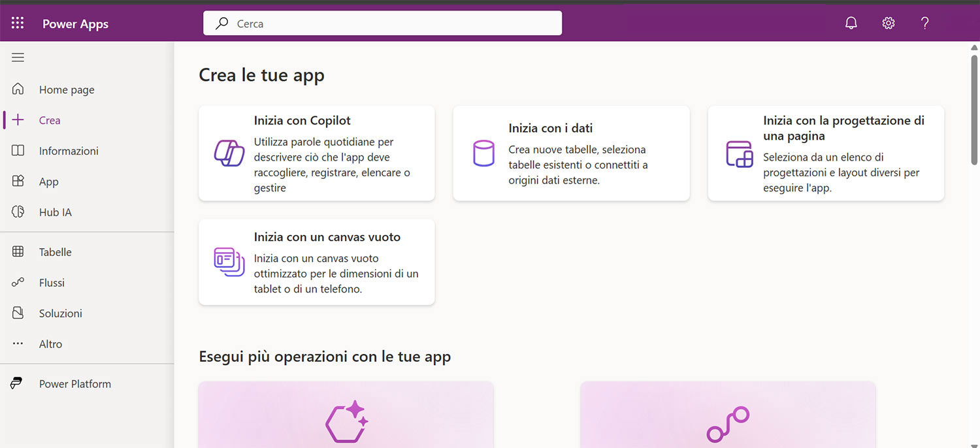Click the canvas icon on Inizia con un canvas vuoto
The height and width of the screenshot is (448, 980).
coord(228,263)
